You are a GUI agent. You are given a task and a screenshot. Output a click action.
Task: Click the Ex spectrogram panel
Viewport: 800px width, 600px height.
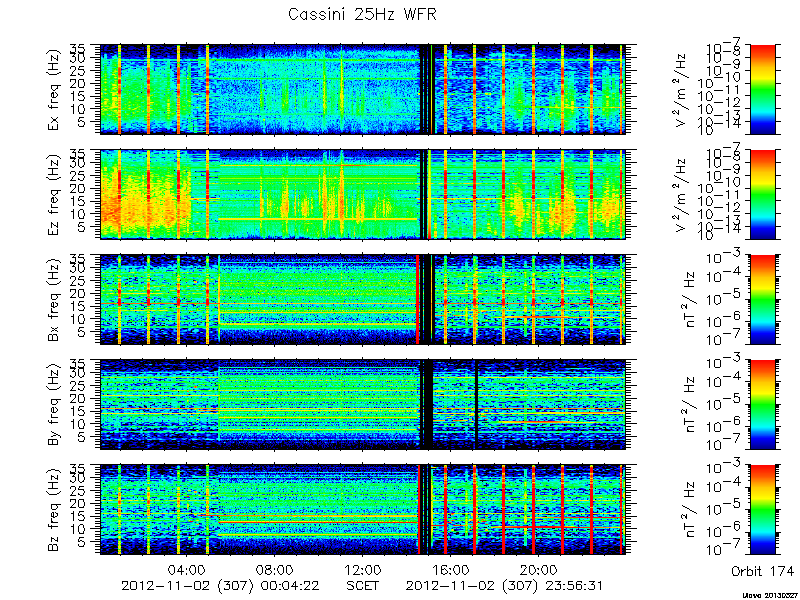point(362,89)
